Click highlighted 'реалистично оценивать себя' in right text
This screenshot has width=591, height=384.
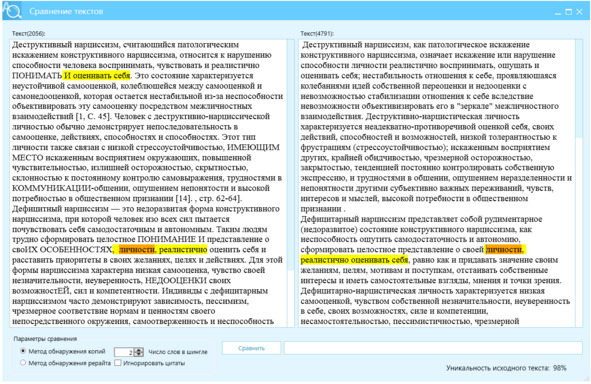click(354, 260)
